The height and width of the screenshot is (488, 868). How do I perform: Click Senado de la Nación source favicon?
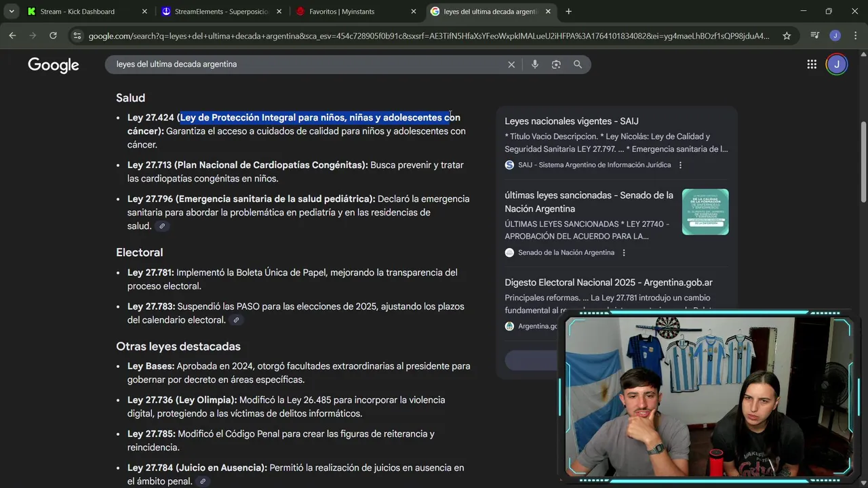point(509,253)
